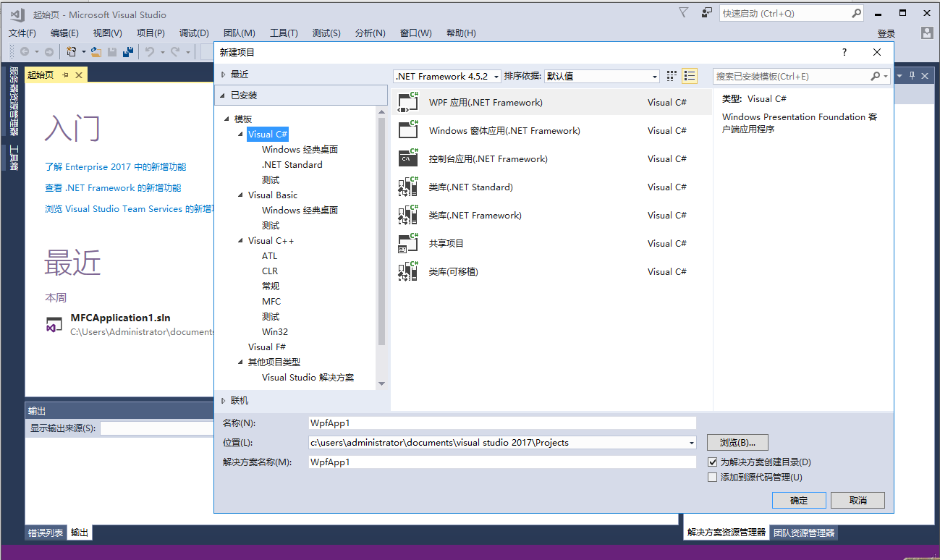
Task: Click the Open File folder toolbar icon
Action: coord(96,51)
